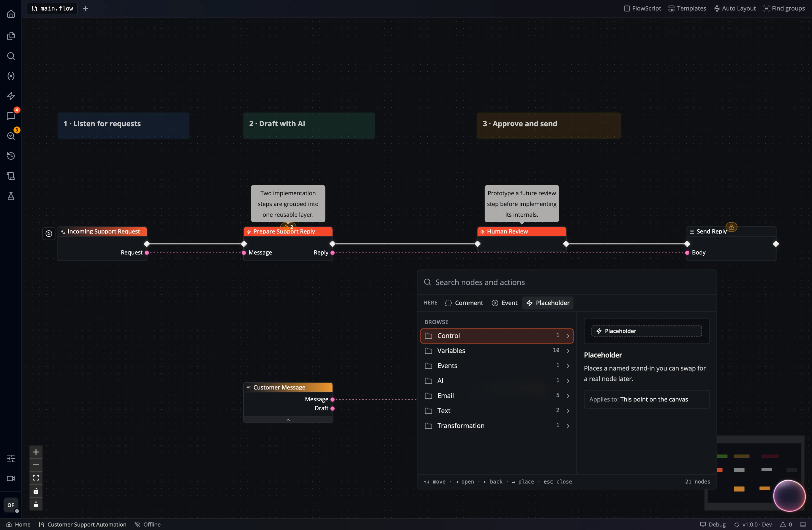Click the zoom out minus button
Image resolution: width=812 pixels, height=530 pixels.
pyautogui.click(x=36, y=465)
